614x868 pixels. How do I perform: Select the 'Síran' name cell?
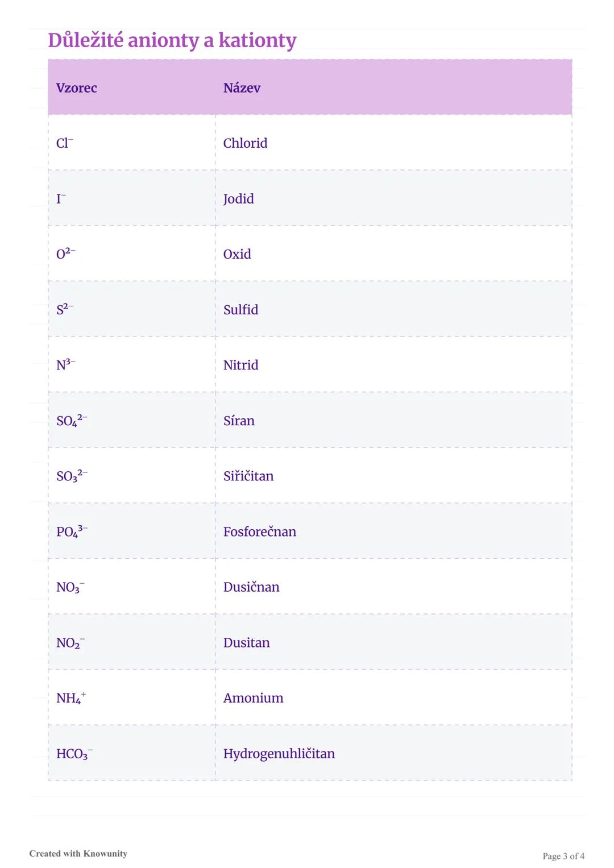point(239,421)
